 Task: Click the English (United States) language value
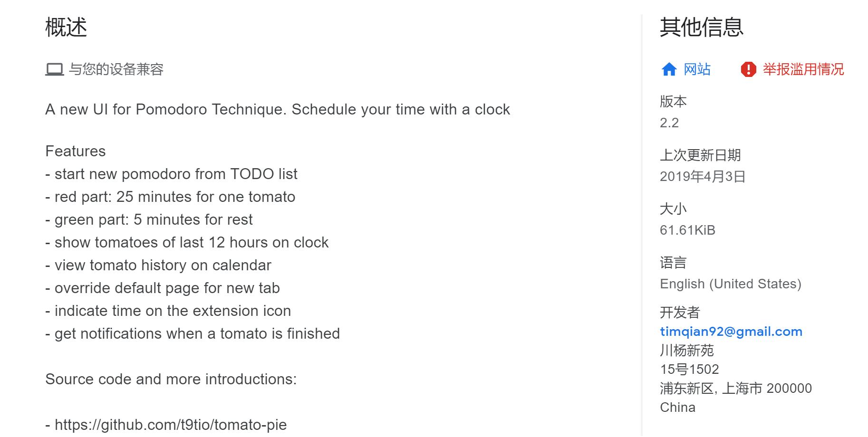(730, 284)
